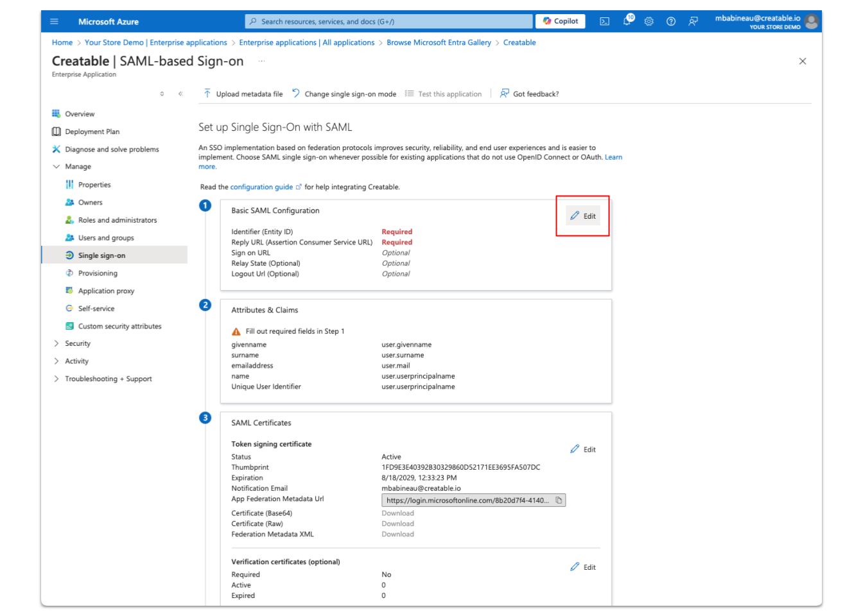Screen dimensions: 863x616
Task: Copy App Federation Metadata Url
Action: (x=559, y=501)
